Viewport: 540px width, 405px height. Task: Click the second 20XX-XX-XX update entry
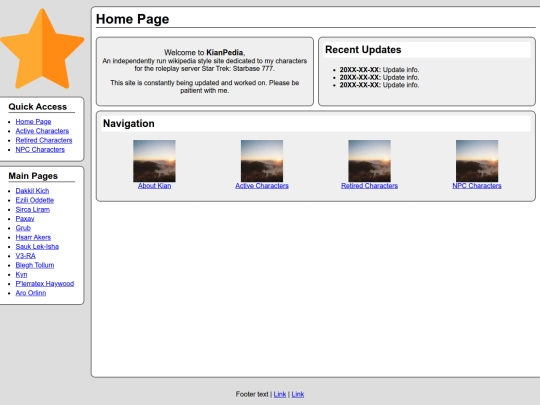pyautogui.click(x=379, y=77)
